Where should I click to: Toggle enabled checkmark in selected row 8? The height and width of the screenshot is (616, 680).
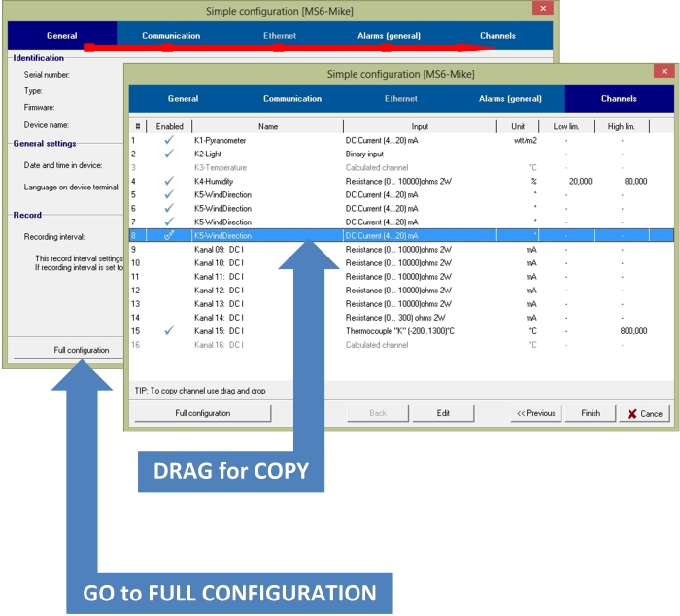click(x=169, y=235)
